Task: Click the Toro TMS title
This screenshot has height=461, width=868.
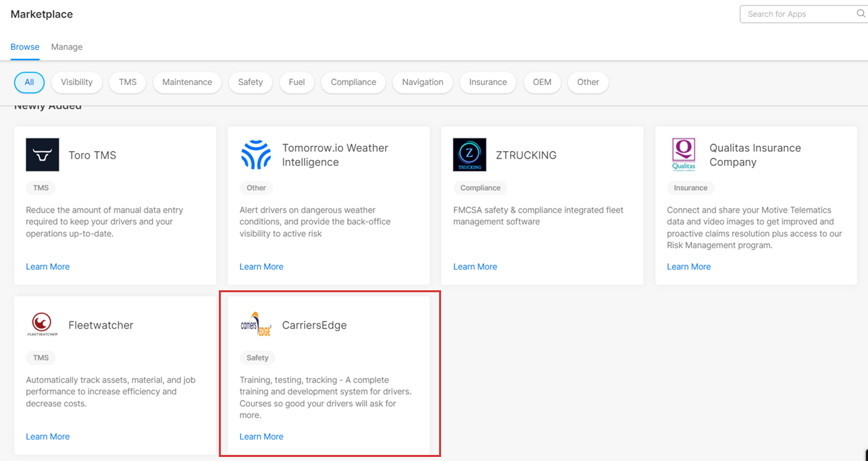Action: [x=93, y=155]
